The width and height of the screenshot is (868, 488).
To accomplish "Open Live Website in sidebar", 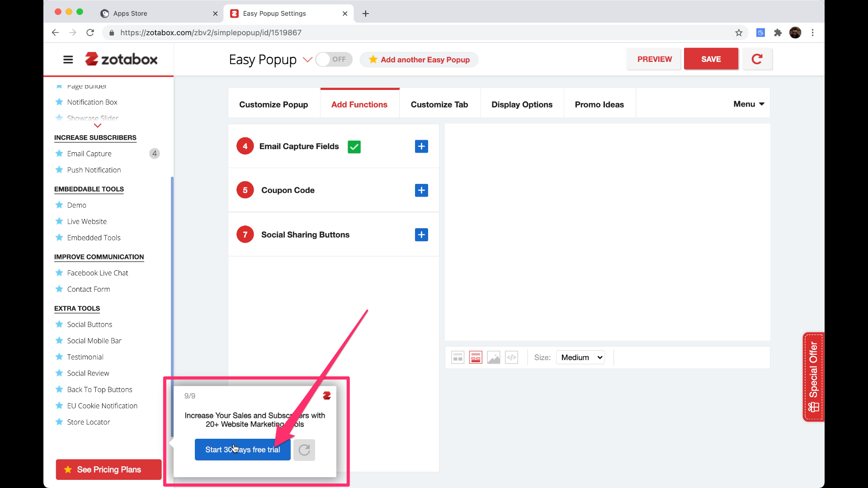I will [87, 221].
